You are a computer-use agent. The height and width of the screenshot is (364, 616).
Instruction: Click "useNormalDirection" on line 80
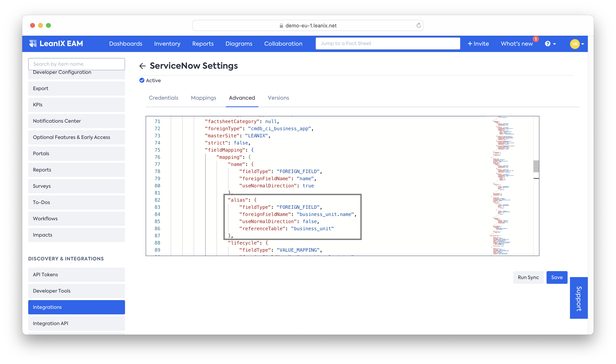point(268,186)
